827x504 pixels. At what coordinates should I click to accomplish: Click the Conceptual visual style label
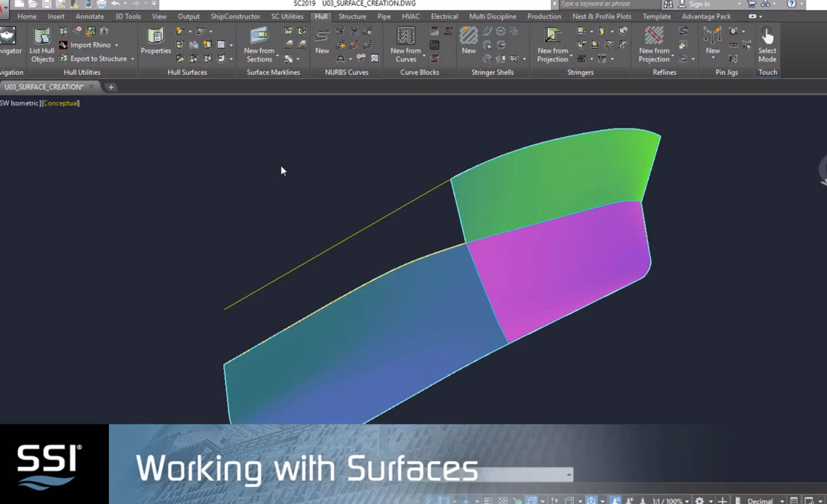(x=60, y=103)
